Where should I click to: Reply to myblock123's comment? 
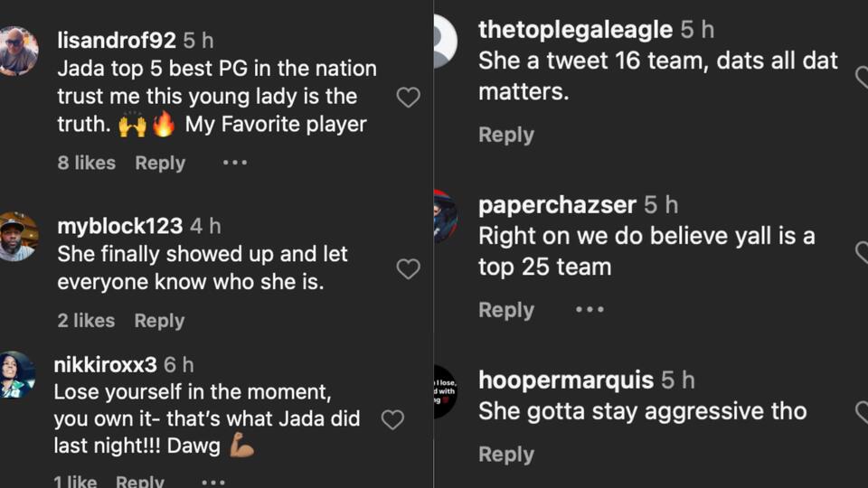click(x=159, y=321)
